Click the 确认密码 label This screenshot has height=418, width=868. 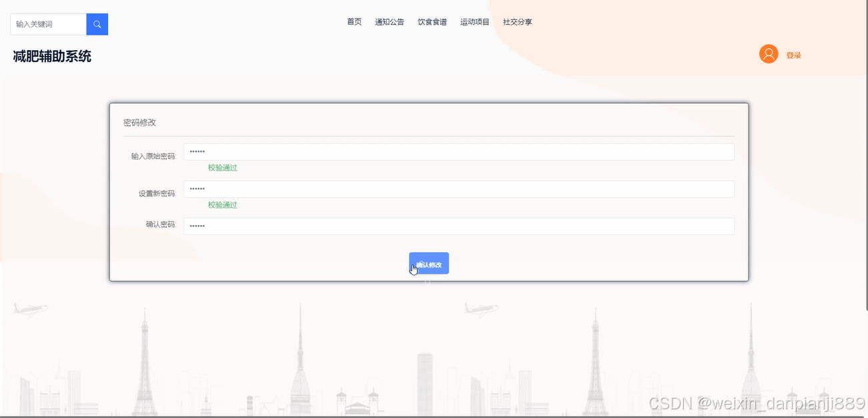coord(161,224)
